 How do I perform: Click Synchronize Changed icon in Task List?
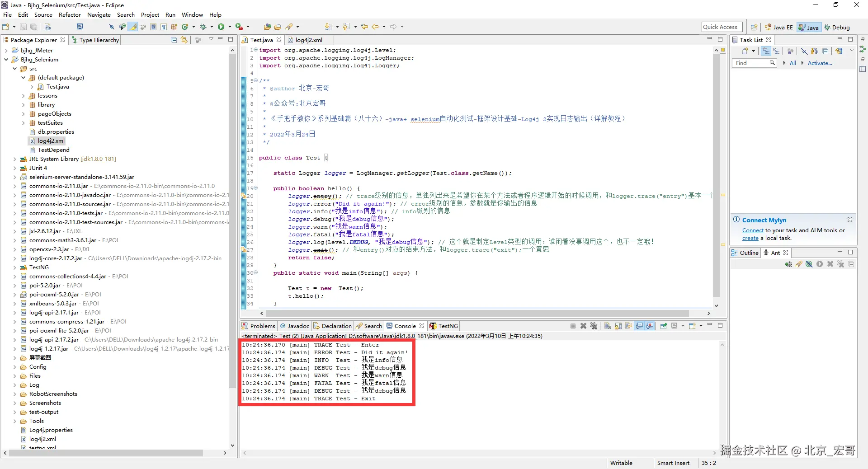tap(840, 51)
